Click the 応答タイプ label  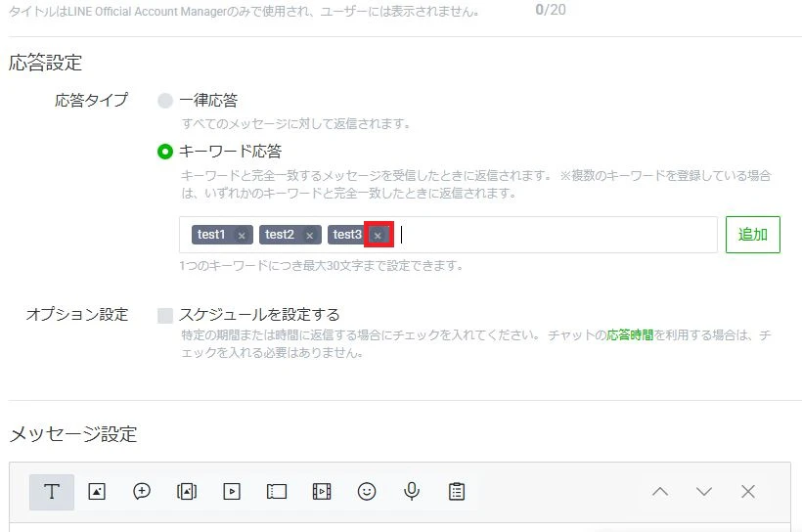pos(92,100)
